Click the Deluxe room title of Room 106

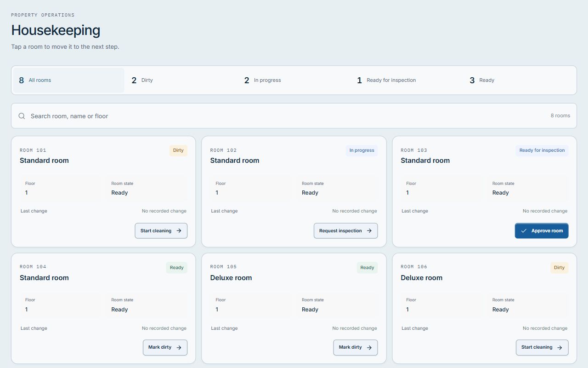point(422,278)
